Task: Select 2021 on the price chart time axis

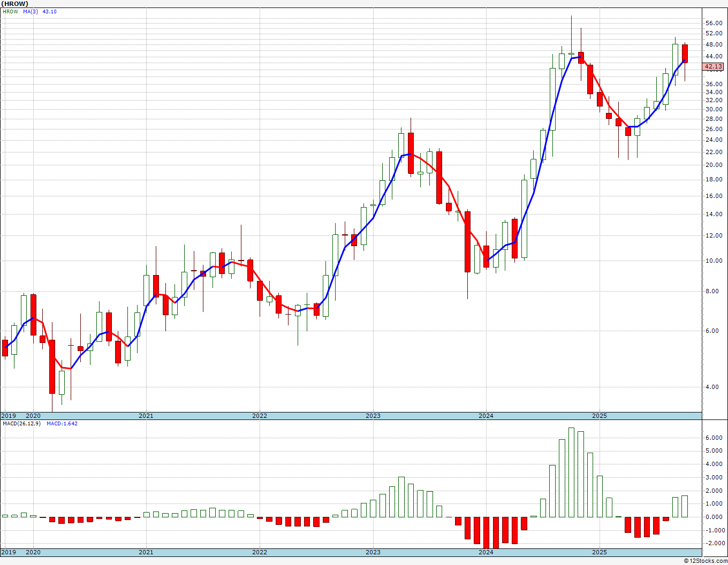Action: tap(146, 416)
